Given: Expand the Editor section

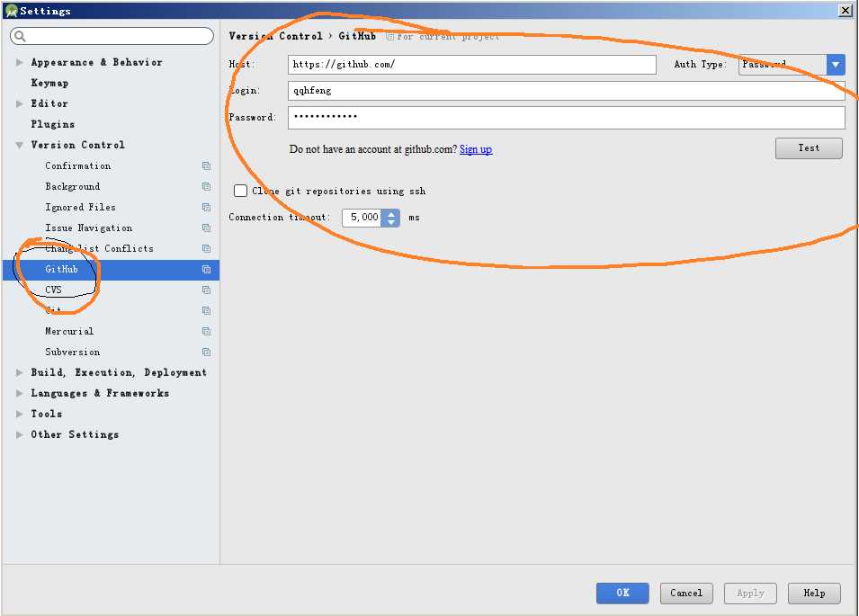Looking at the screenshot, I should [19, 103].
